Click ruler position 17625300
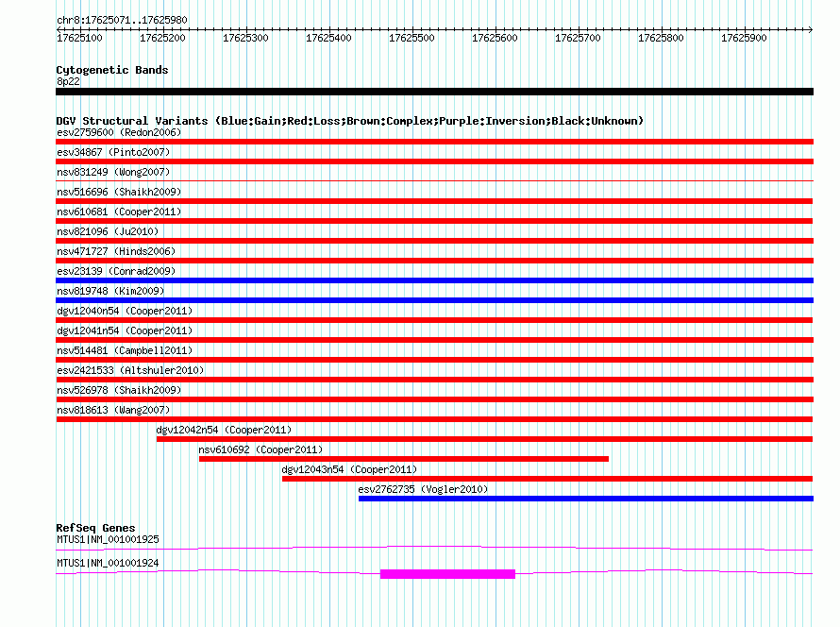The image size is (840, 627). point(245,38)
